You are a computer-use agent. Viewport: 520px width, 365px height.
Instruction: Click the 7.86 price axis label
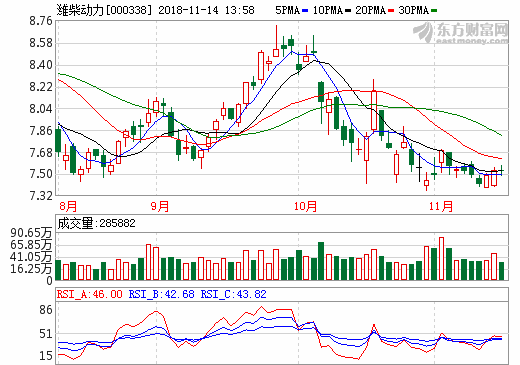point(41,131)
